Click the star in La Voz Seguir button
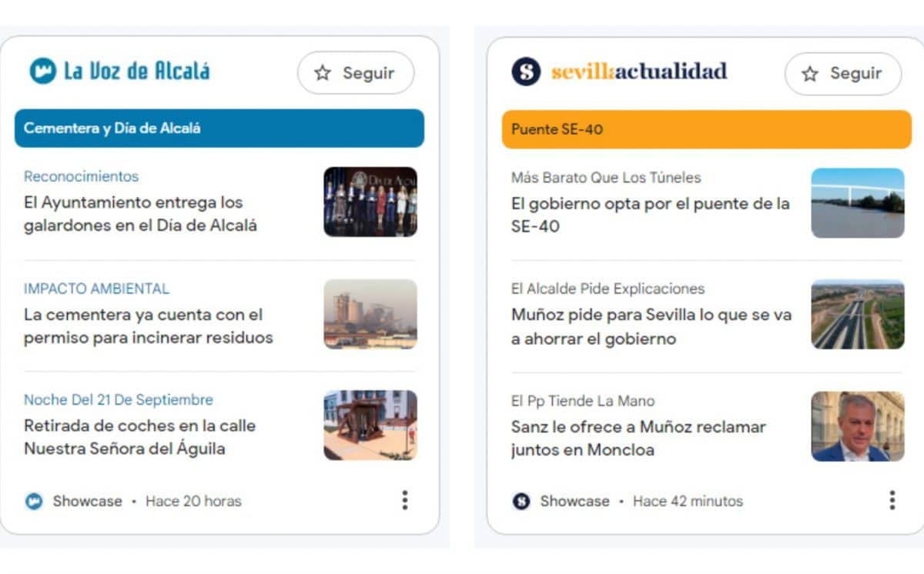This screenshot has width=924, height=574. pos(323,73)
